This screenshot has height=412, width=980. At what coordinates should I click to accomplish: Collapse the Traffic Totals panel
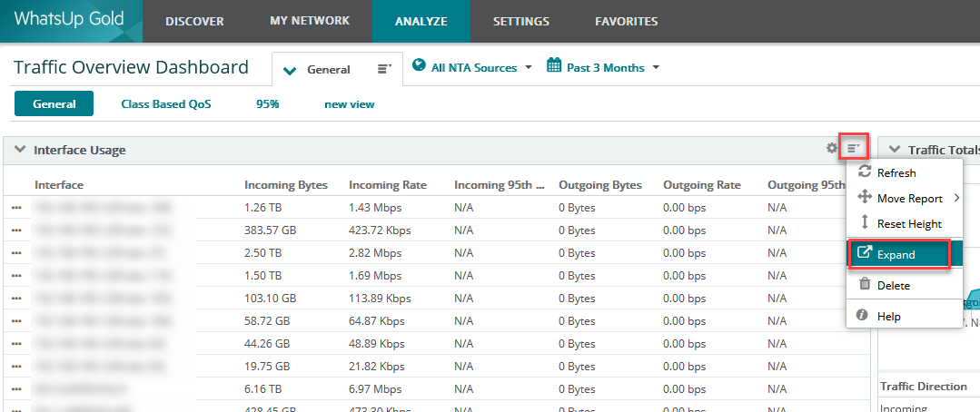[895, 150]
